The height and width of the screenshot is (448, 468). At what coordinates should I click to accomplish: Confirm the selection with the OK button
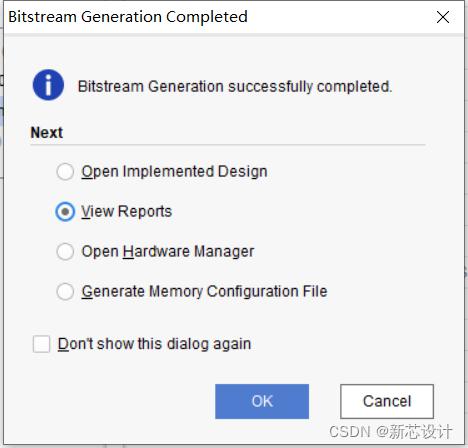click(x=262, y=401)
